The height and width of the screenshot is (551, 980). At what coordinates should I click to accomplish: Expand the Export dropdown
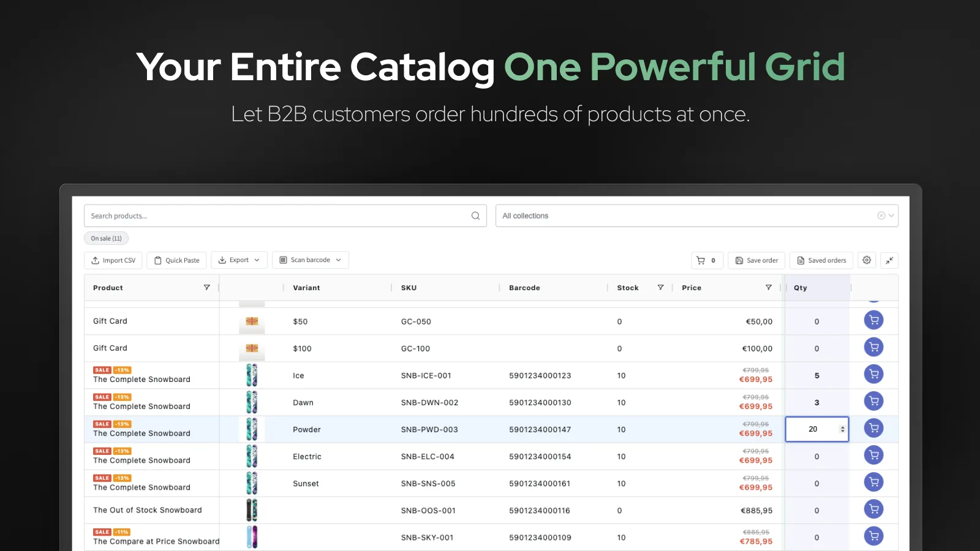(x=239, y=260)
